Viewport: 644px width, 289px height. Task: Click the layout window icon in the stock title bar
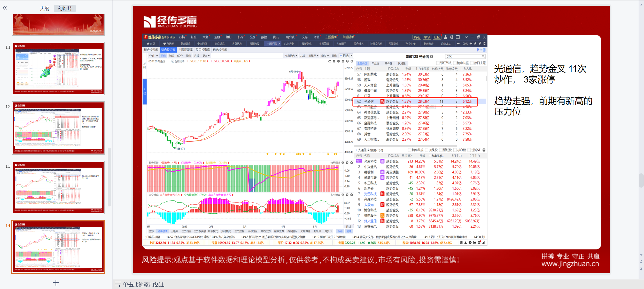click(x=458, y=37)
